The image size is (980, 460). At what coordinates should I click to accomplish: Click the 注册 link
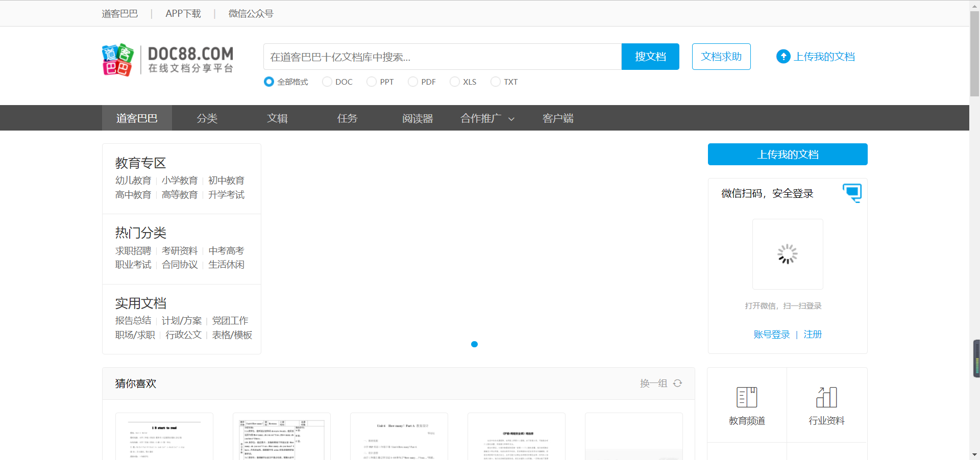(813, 335)
